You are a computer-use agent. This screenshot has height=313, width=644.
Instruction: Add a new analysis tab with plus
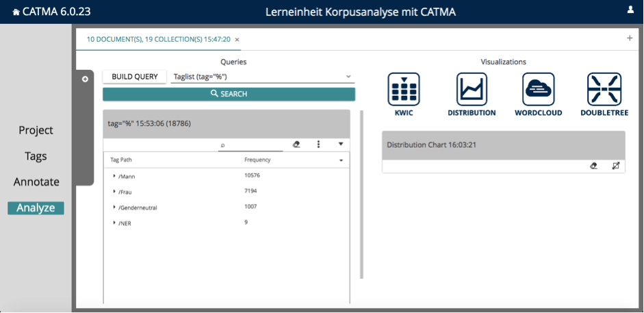(x=630, y=38)
